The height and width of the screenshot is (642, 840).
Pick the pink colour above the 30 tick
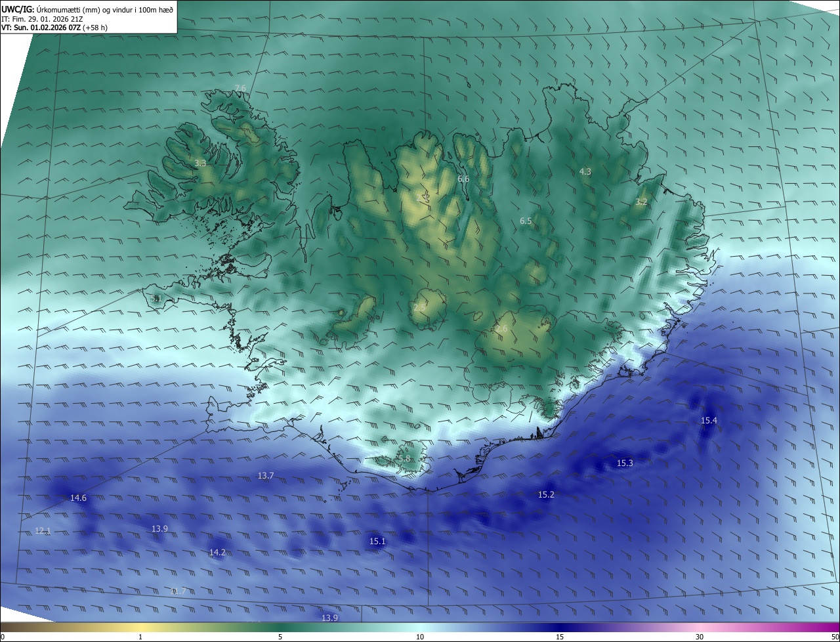tap(700, 627)
